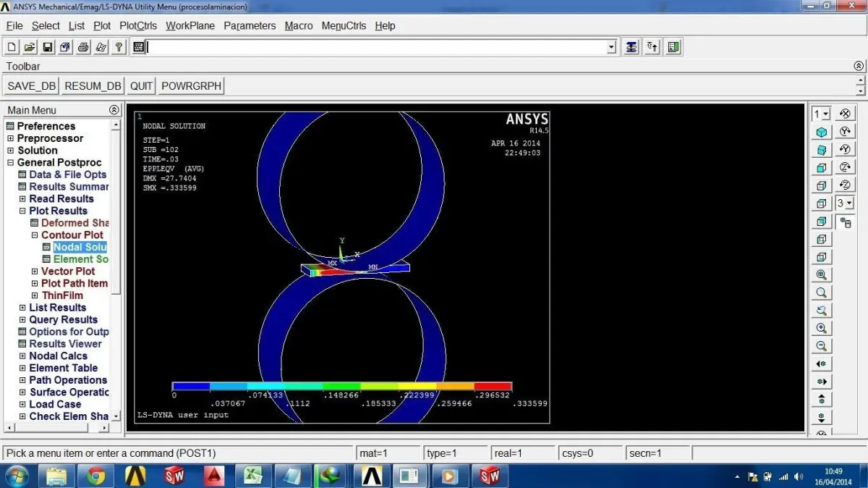Click the Main Menu scrollbar down arrow
The height and width of the screenshot is (488, 868).
[x=115, y=417]
